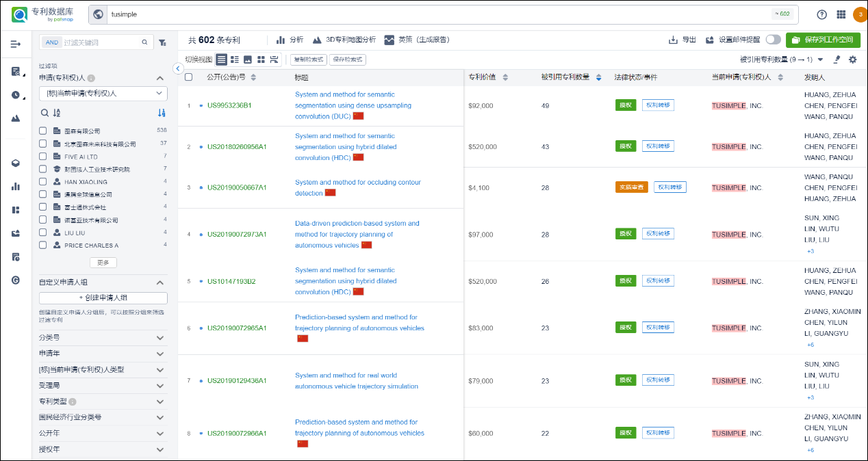The width and height of the screenshot is (868, 461).
Task: Click the advanced filter funnel icon
Action: (x=162, y=42)
